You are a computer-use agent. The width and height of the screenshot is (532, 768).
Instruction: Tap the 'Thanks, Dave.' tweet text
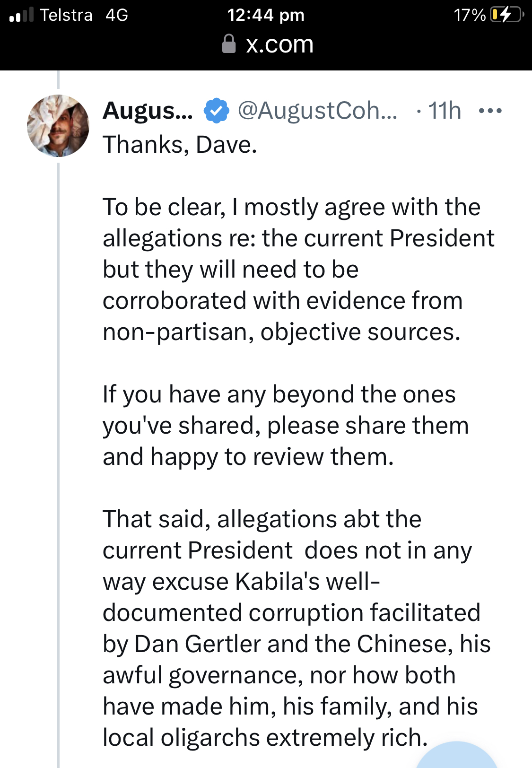click(x=180, y=144)
